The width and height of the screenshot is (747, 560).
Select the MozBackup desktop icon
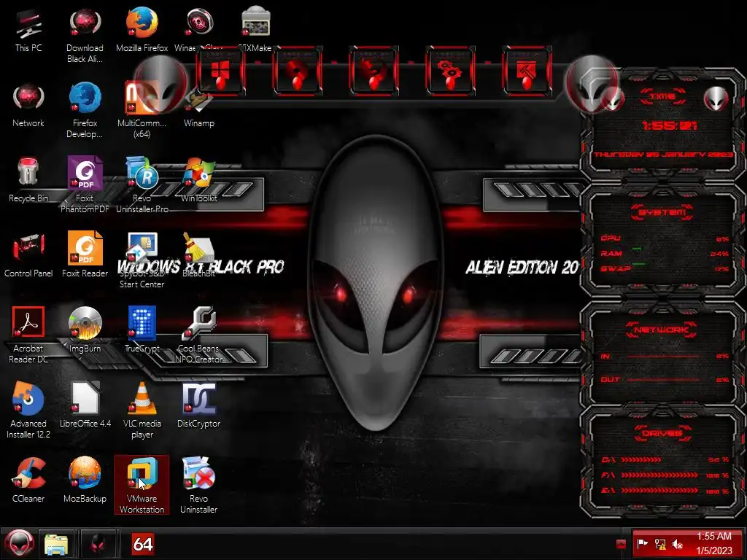[x=85, y=480]
